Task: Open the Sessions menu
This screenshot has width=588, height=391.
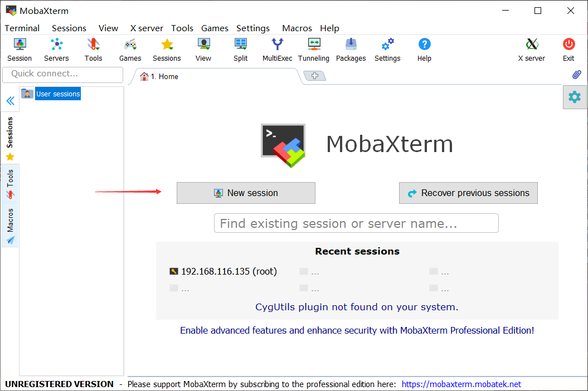Action: coord(69,28)
